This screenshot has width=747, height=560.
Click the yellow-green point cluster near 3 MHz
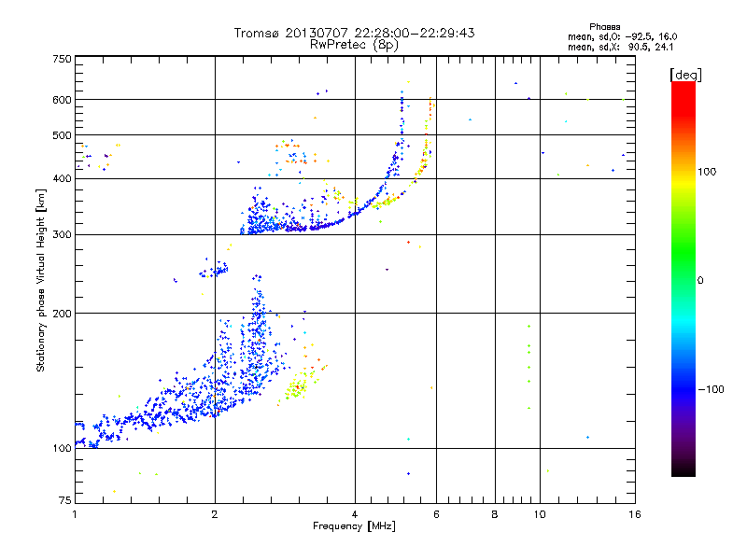[x=298, y=386]
